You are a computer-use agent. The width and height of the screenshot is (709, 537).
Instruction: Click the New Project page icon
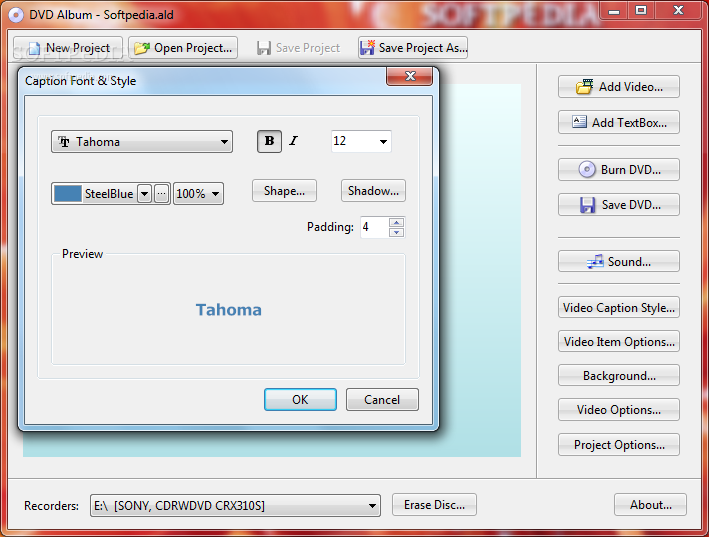34,48
